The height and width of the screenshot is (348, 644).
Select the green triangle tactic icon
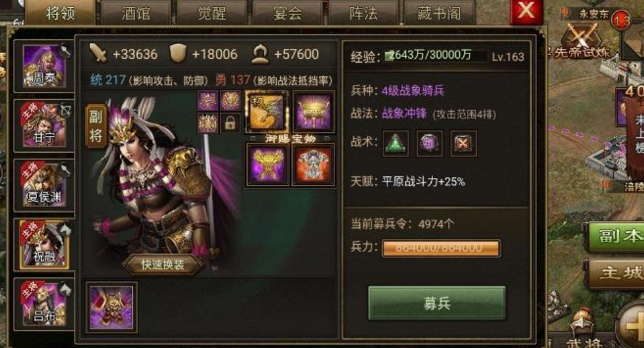[x=396, y=143]
